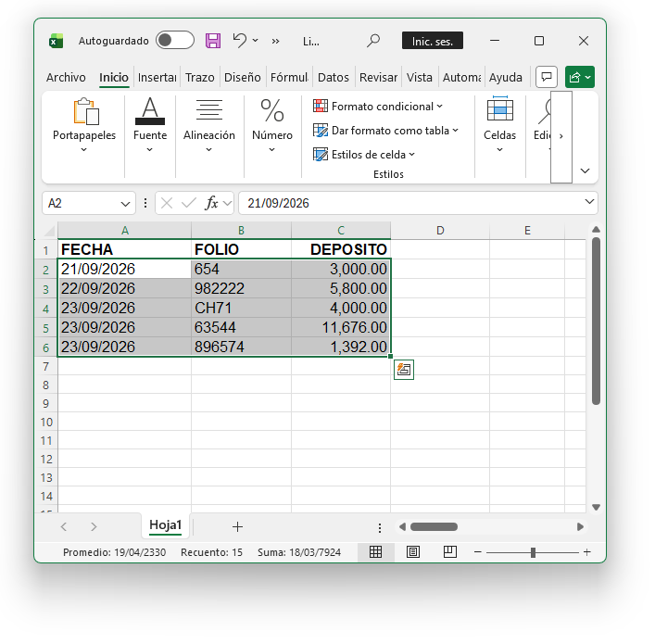Image resolution: width=655 pixels, height=644 pixels.
Task: Switch to Page Layout view icon
Action: click(x=412, y=552)
